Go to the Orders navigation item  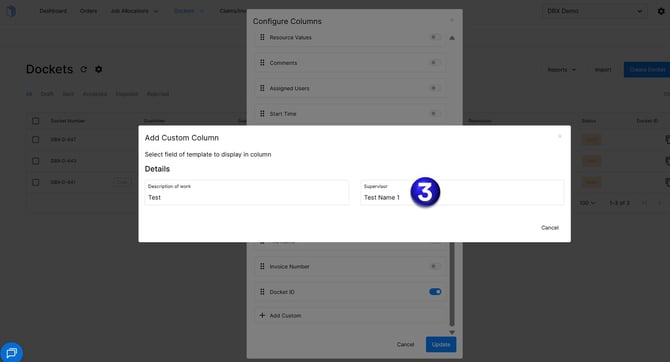(x=88, y=11)
